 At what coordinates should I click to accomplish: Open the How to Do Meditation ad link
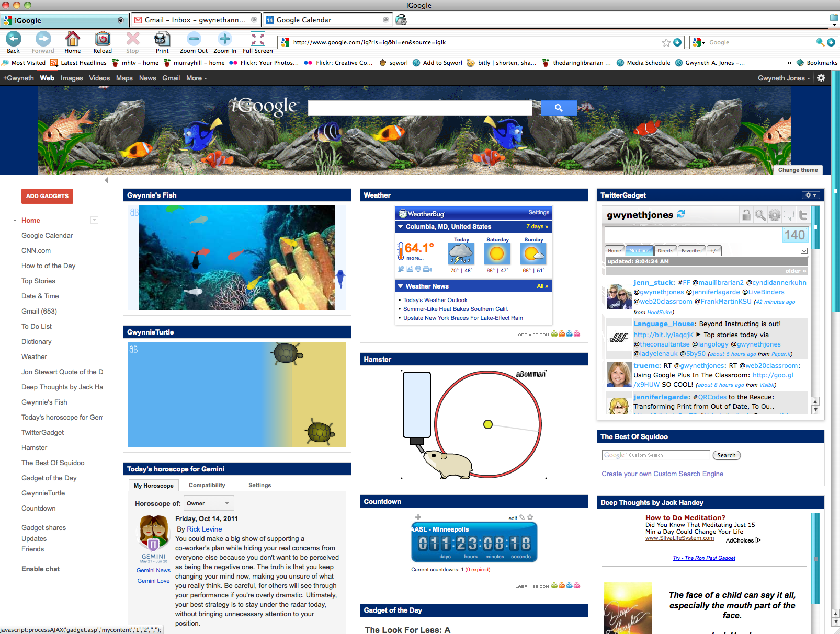tap(685, 518)
